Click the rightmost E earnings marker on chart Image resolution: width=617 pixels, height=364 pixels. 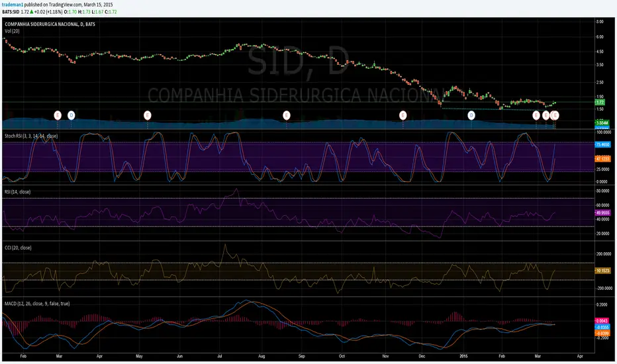pos(555,115)
